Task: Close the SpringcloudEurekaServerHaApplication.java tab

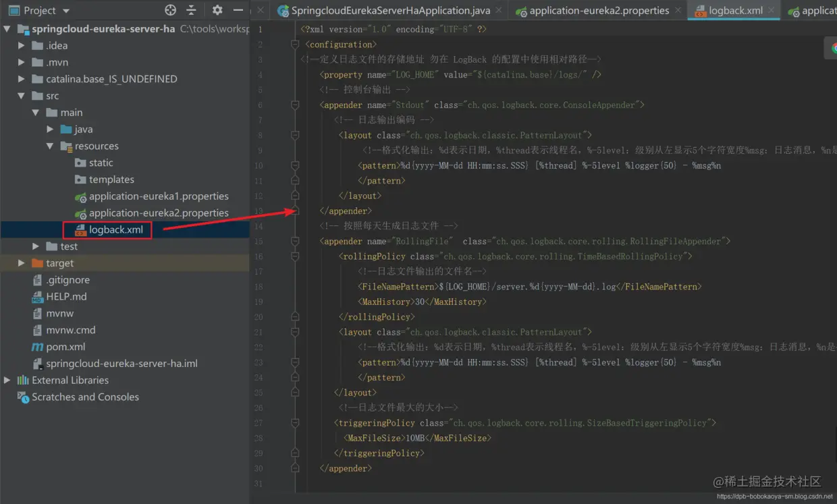Action: [499, 10]
